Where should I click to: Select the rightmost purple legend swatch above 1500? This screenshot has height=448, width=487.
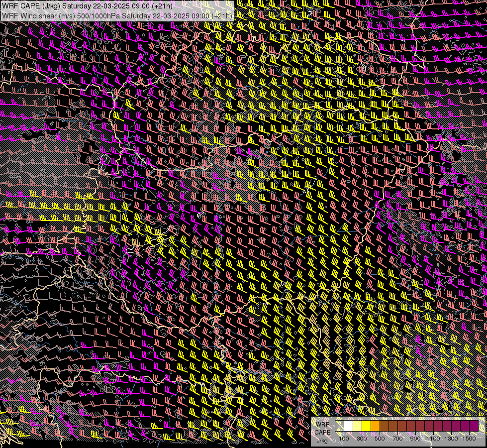click(x=474, y=426)
